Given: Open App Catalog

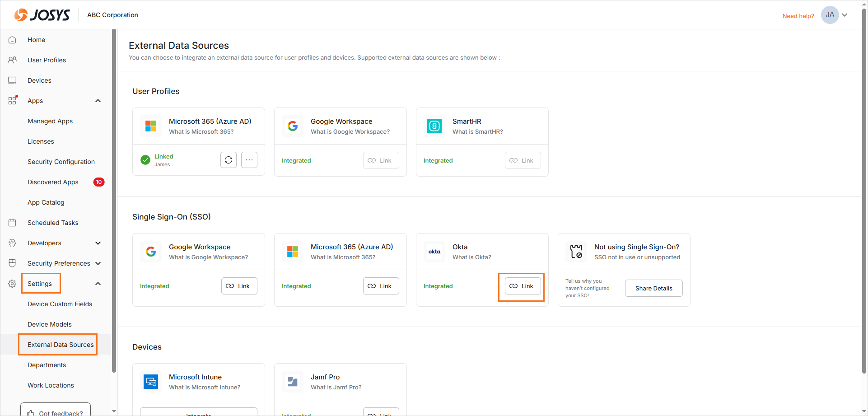Looking at the screenshot, I should [x=46, y=202].
